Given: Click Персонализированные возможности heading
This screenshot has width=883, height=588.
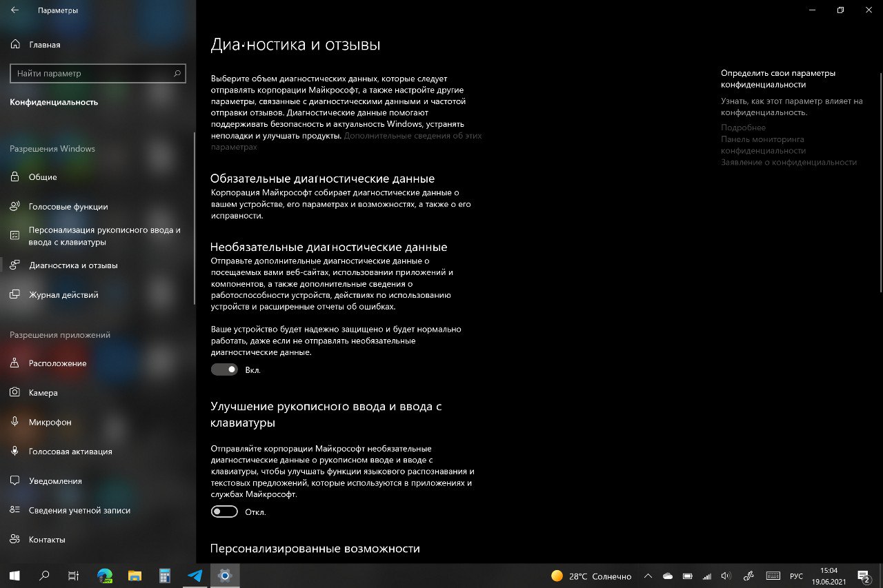Looking at the screenshot, I should click(315, 549).
